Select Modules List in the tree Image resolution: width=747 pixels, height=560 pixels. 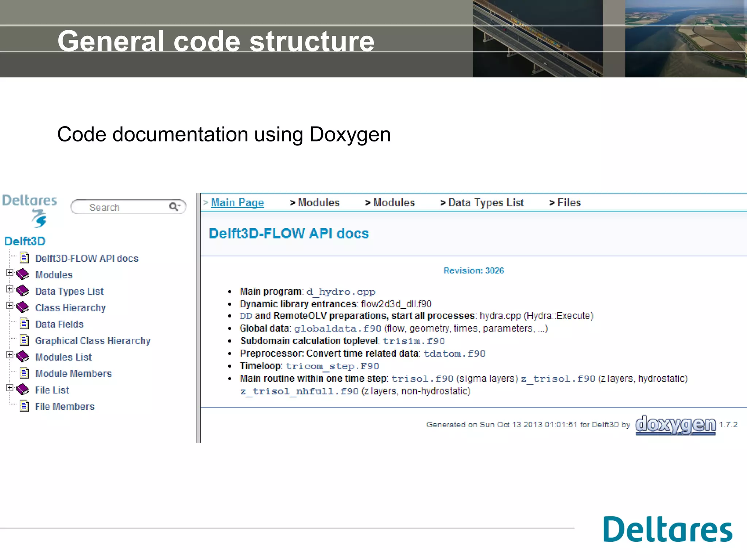[63, 357]
